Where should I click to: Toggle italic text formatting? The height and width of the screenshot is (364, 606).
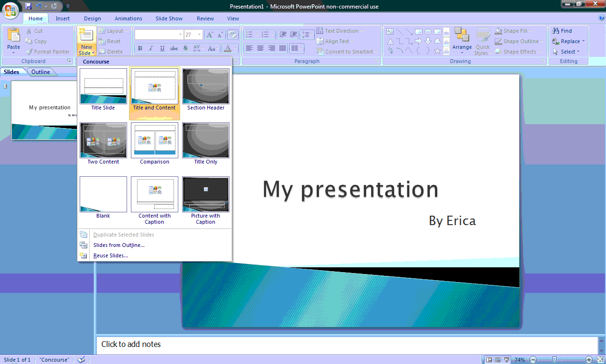click(151, 48)
